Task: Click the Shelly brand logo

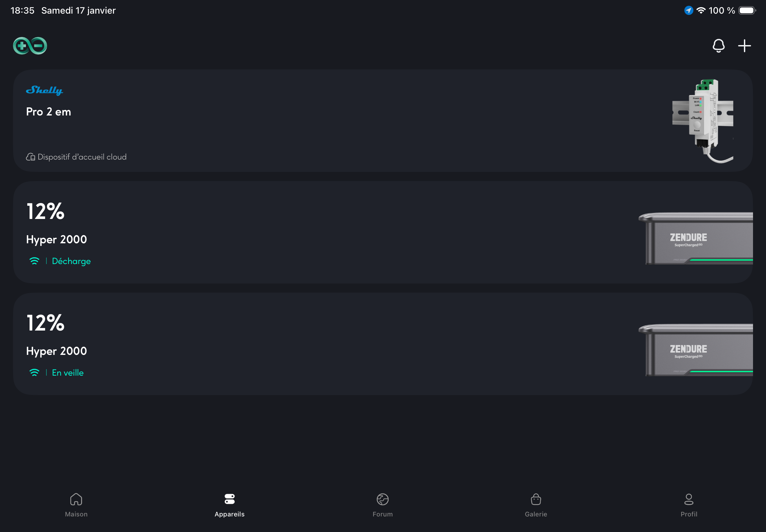Action: point(44,90)
